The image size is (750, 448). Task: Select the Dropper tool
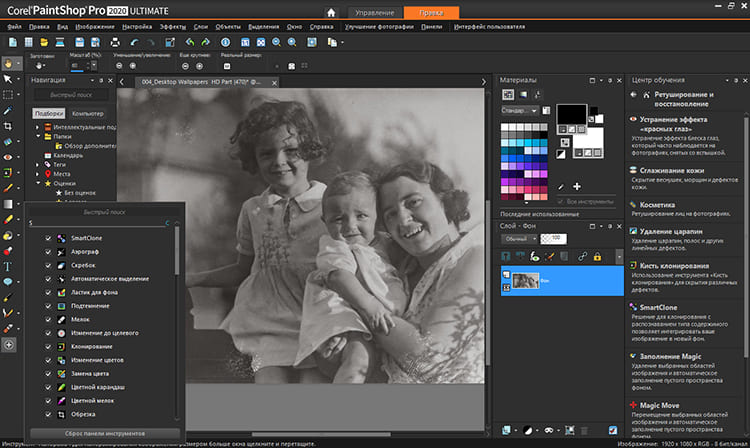click(x=8, y=110)
